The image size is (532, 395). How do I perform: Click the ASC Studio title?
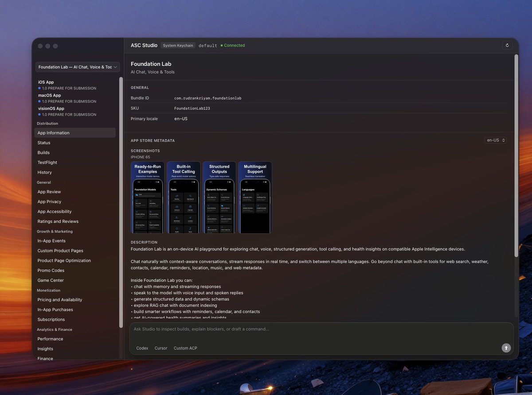tap(144, 45)
